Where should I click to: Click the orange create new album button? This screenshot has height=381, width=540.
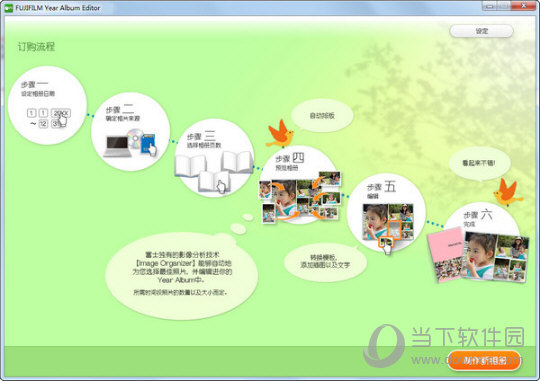tap(484, 361)
